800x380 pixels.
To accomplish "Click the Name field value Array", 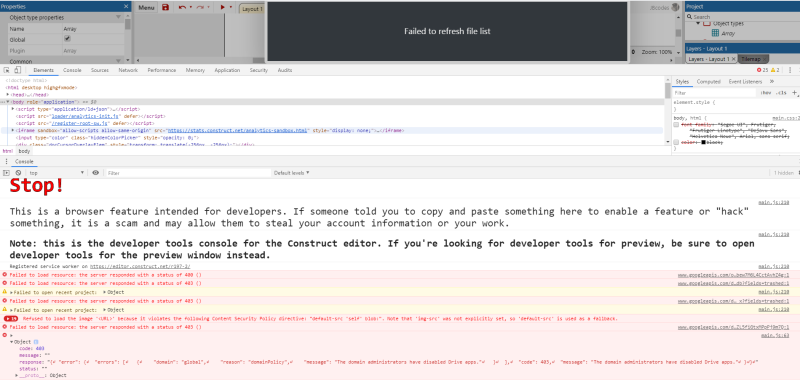I will (92, 29).
